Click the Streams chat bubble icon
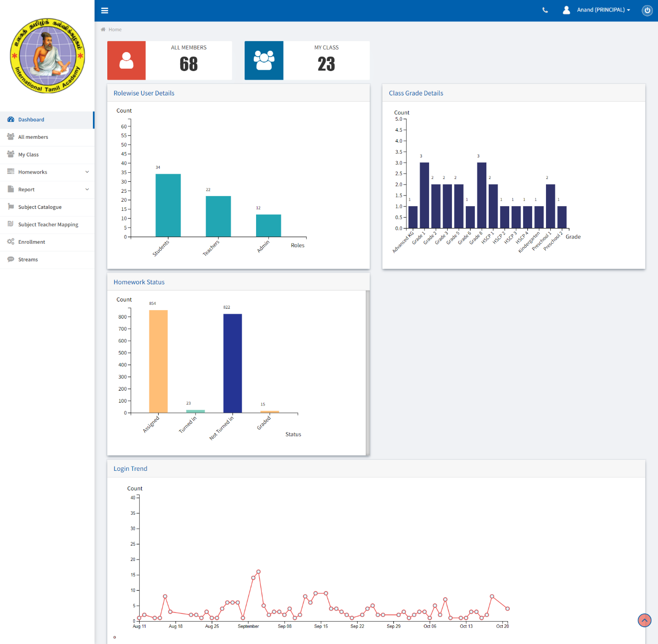Viewport: 658px width, 644px height. [x=11, y=260]
